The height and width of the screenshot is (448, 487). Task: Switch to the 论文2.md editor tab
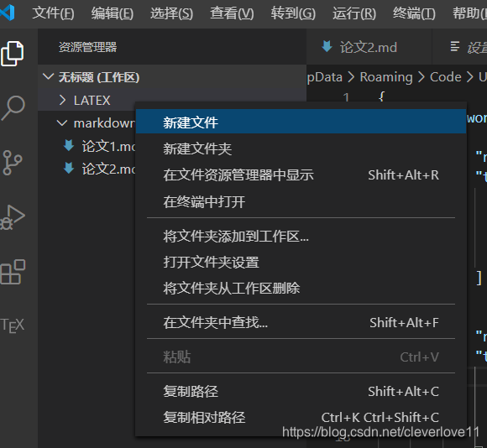pos(369,47)
